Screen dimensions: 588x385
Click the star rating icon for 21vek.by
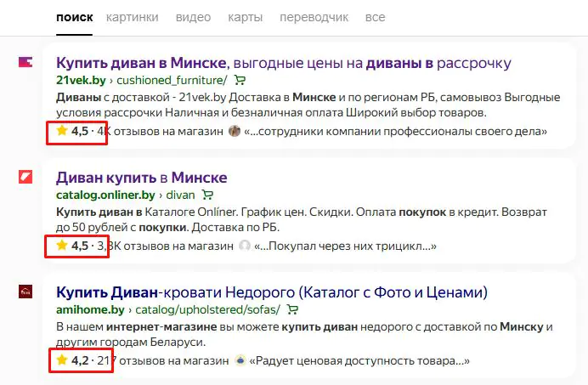(61, 131)
